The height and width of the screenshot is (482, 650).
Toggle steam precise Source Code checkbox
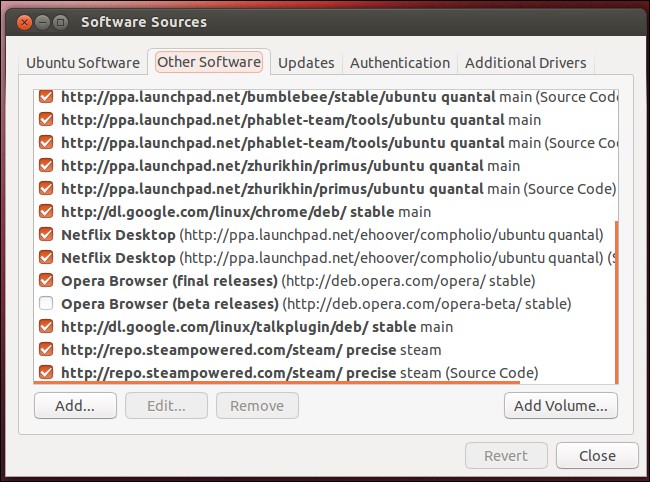(46, 373)
